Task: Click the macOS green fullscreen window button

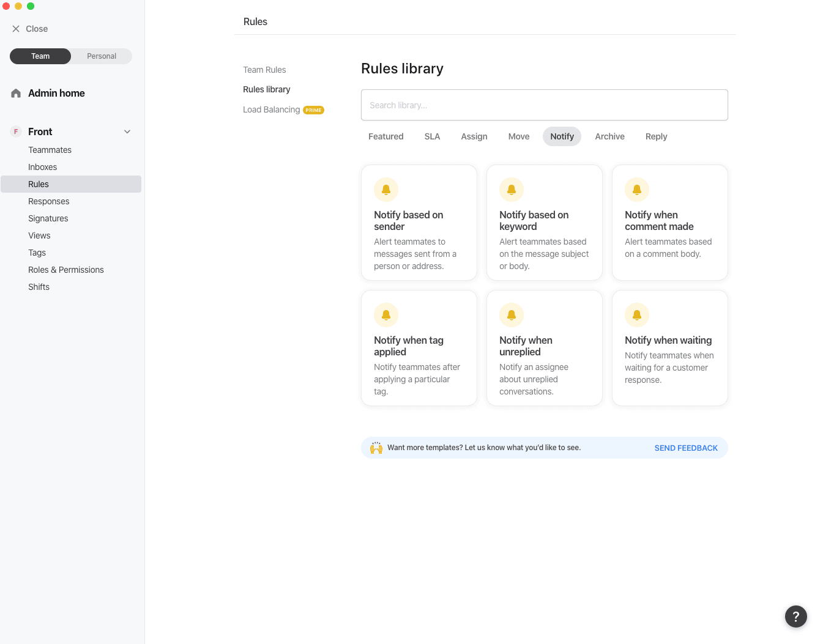Action: [31, 6]
